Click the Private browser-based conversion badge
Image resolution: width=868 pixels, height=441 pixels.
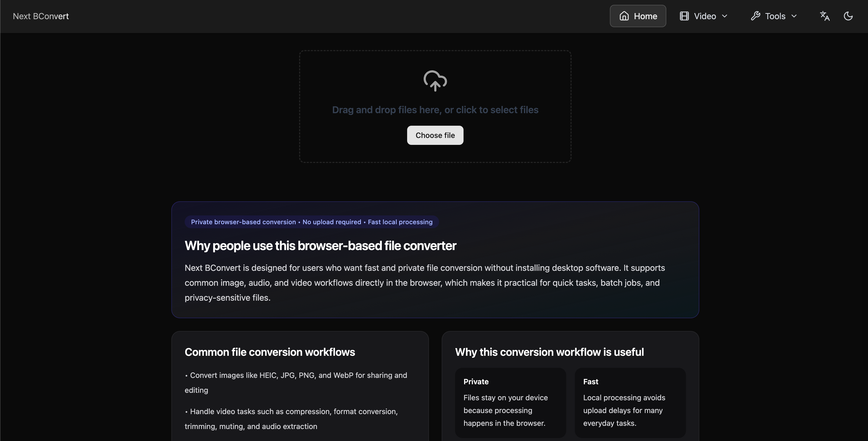tap(311, 222)
